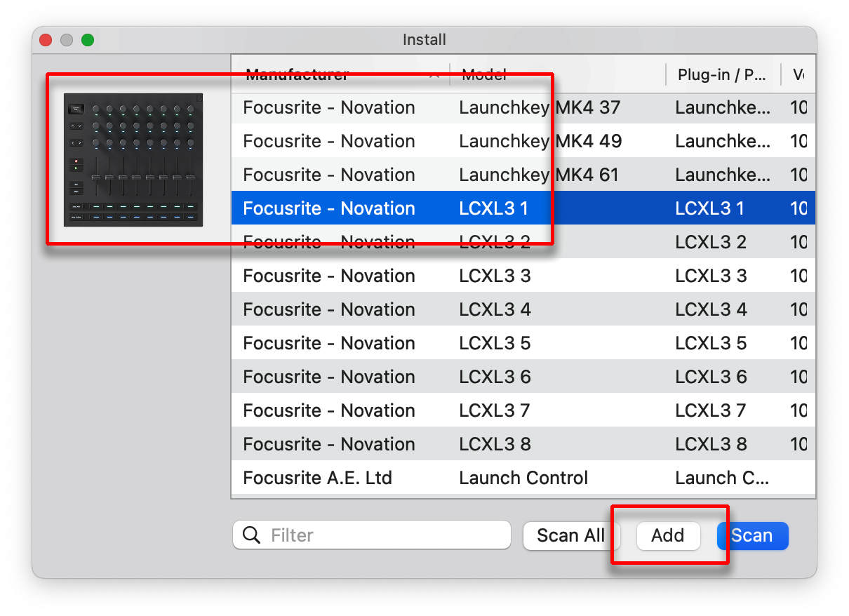Click LCXL3 3 in the Plug-in column
Image resolution: width=849 pixels, height=616 pixels.
coord(710,276)
